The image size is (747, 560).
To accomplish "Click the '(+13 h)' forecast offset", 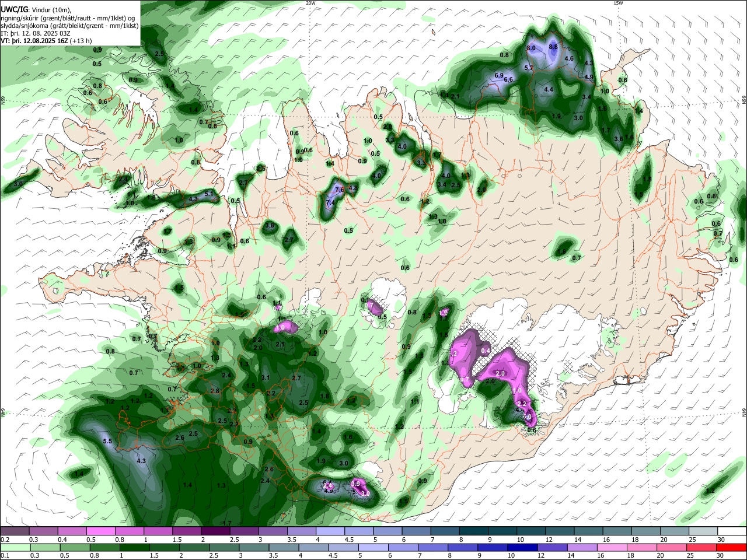I will [x=81, y=41].
